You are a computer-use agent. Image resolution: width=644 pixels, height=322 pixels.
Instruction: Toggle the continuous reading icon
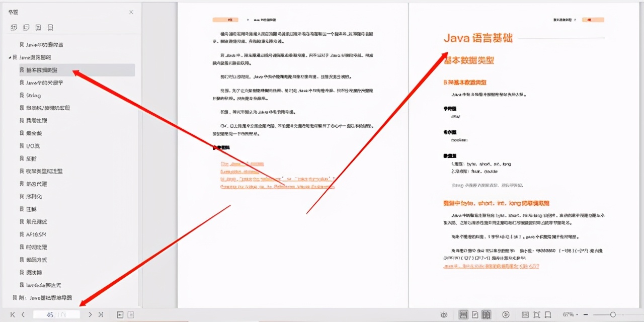(x=464, y=314)
